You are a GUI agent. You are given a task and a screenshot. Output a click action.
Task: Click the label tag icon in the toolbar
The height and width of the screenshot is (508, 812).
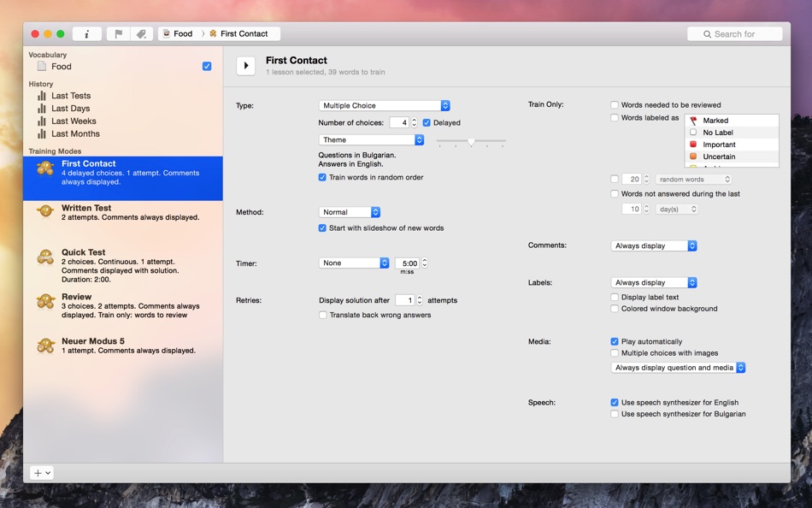[x=141, y=33]
